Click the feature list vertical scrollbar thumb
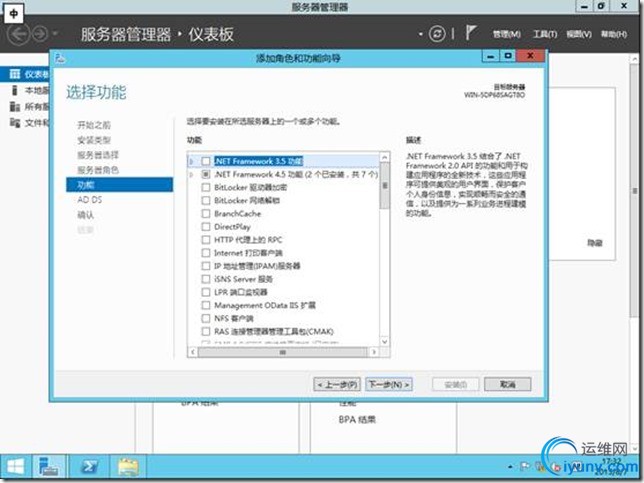 384,186
